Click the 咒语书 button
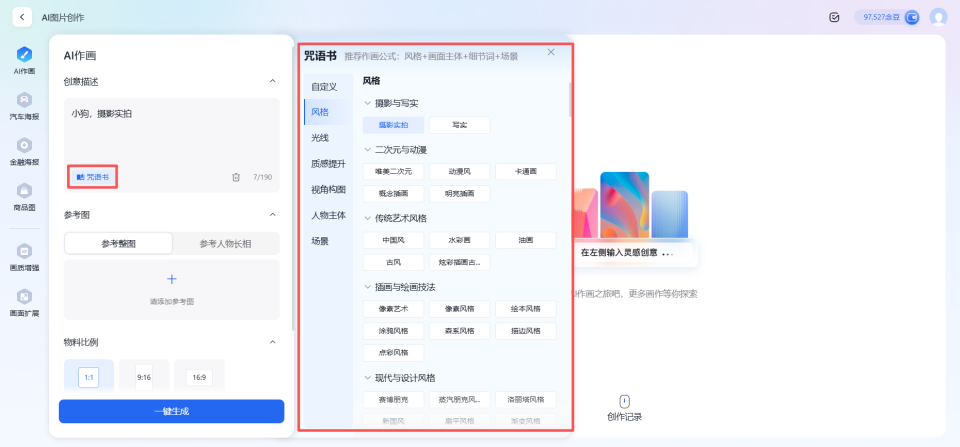The image size is (960, 447). tap(93, 177)
